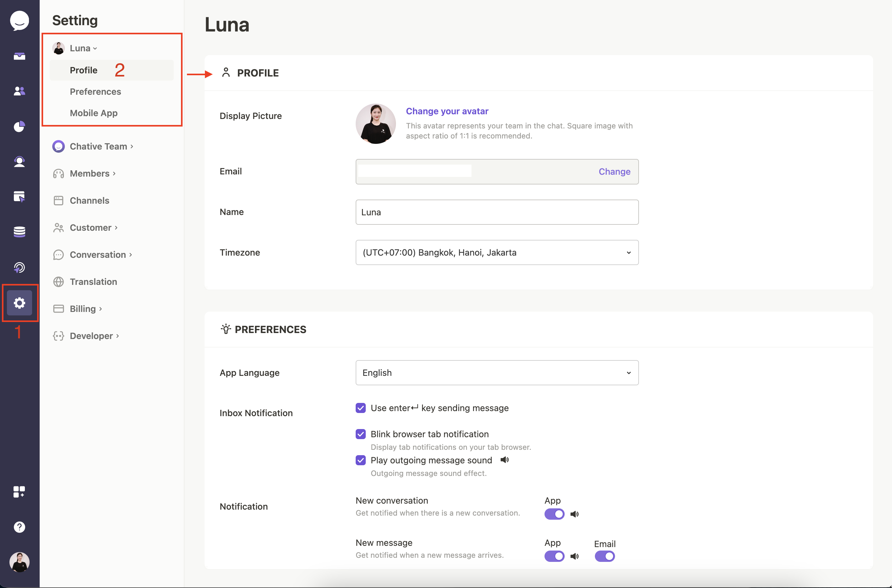Click Change next to the email
This screenshot has height=588, width=892.
coord(614,171)
